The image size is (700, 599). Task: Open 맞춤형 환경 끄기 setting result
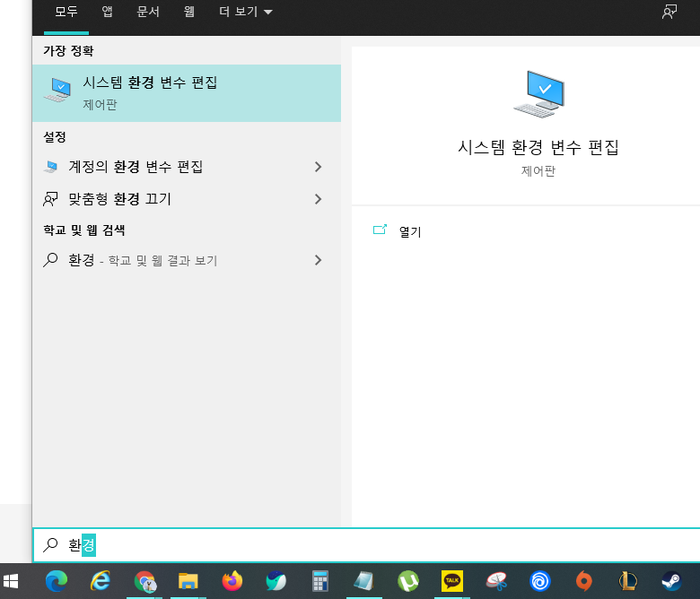[187, 199]
